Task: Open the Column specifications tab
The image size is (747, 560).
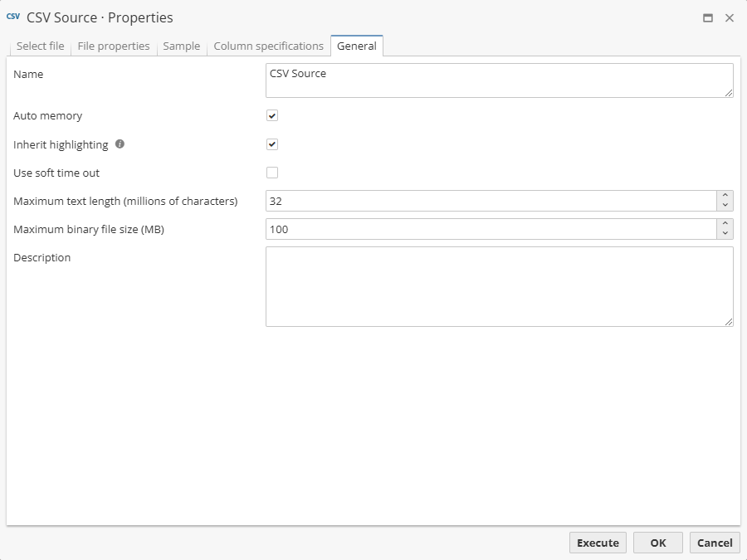Action: [x=268, y=46]
